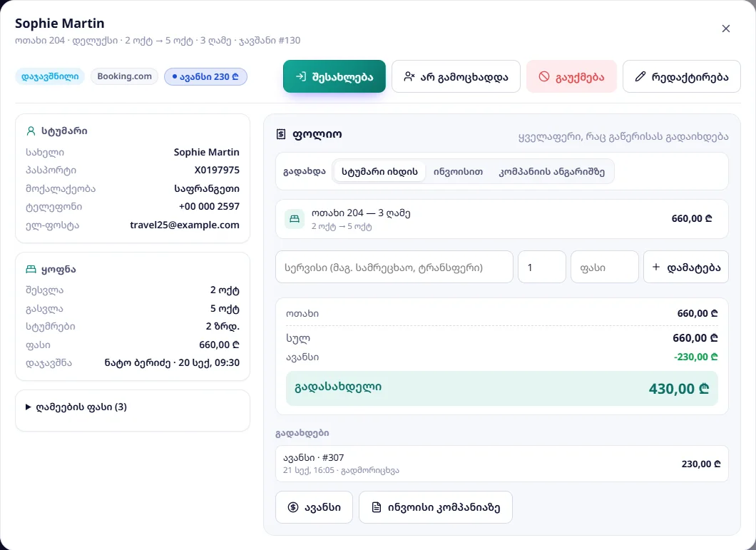Click the no-show person icon
Image resolution: width=756 pixels, height=550 pixels.
click(x=409, y=77)
